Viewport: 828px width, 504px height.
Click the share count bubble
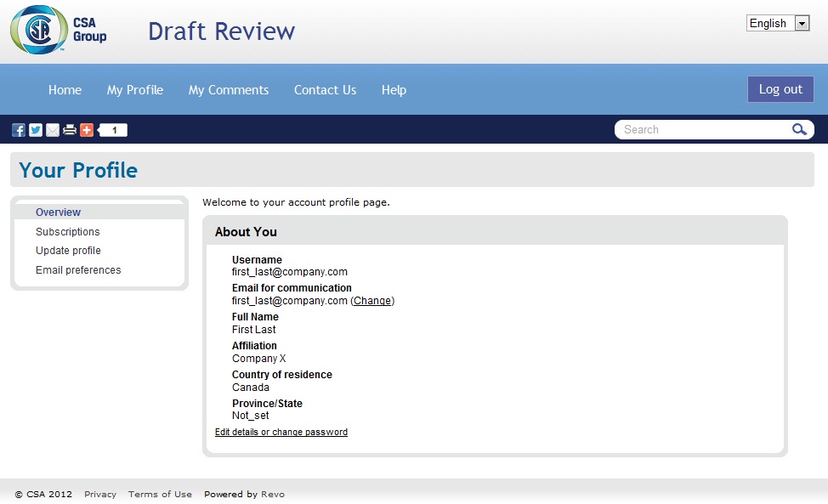[112, 130]
